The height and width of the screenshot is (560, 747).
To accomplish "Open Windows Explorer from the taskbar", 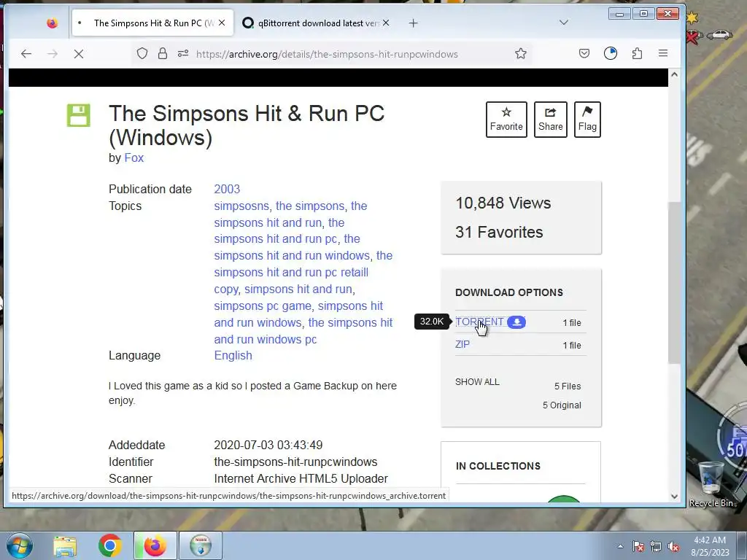I will [x=65, y=545].
